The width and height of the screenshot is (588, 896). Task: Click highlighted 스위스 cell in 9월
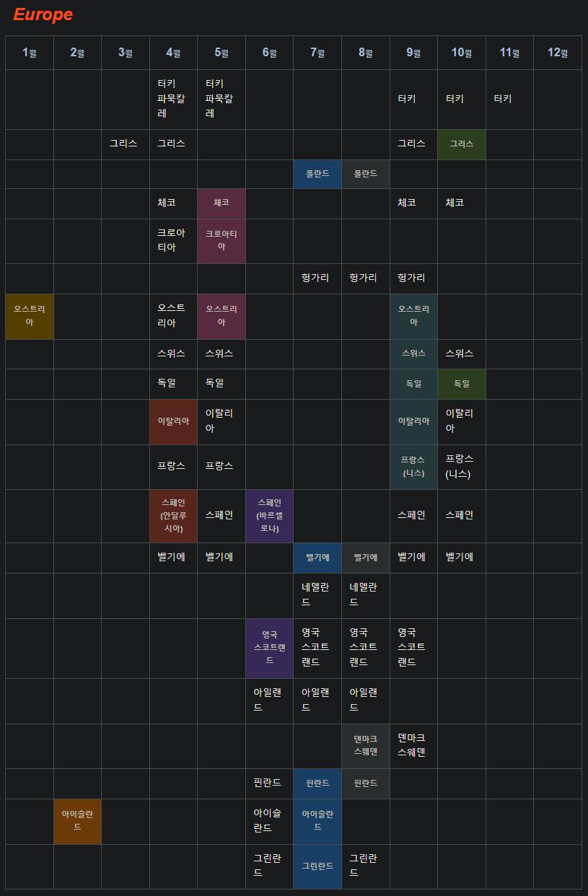coord(413,354)
